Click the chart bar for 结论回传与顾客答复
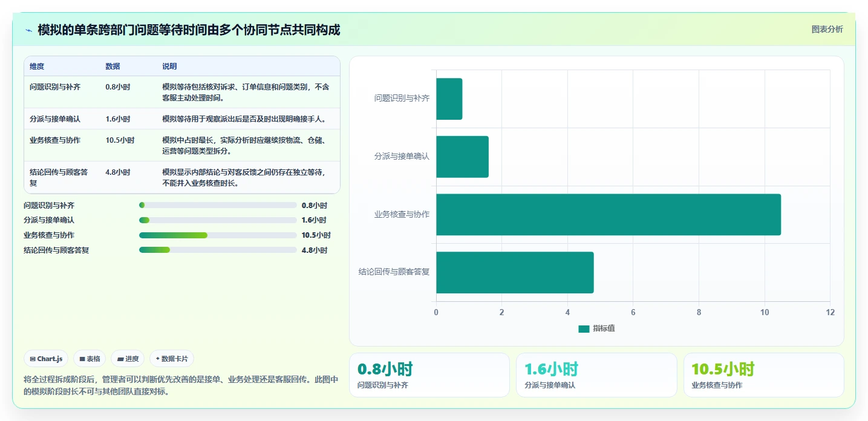The width and height of the screenshot is (868, 421). (515, 272)
